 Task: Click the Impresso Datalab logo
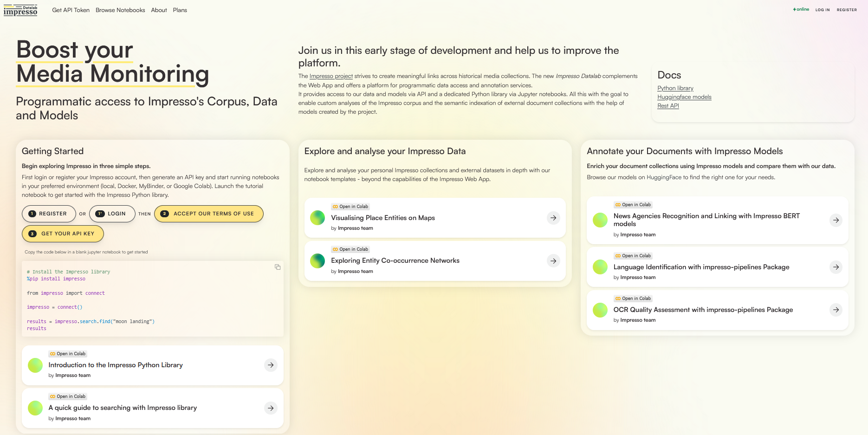[20, 11]
